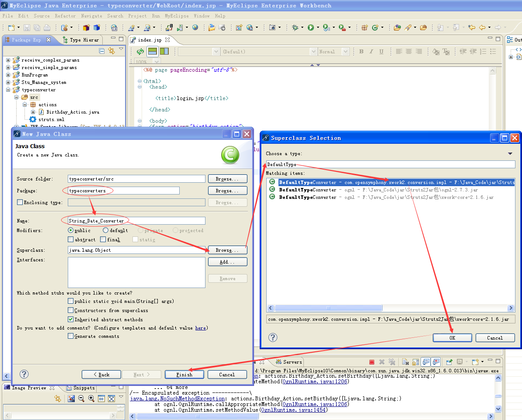Click Add button for Interfaces
This screenshot has width=522, height=420.
228,262
